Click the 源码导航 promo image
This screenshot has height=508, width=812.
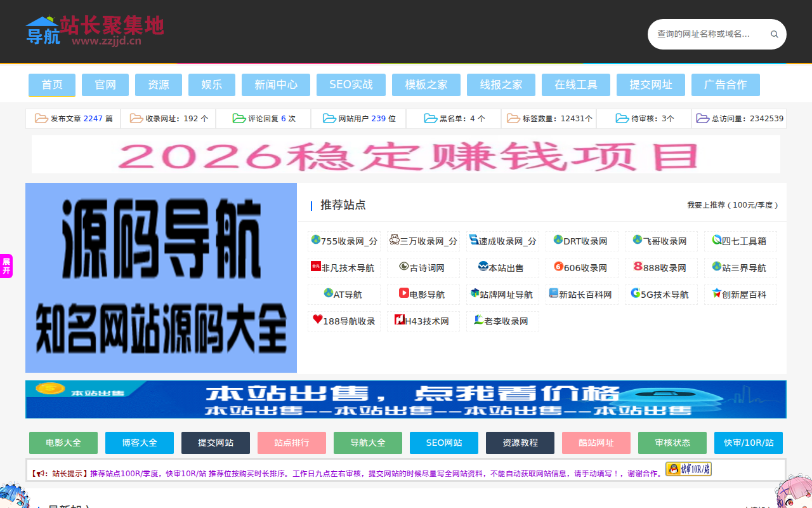click(x=161, y=277)
